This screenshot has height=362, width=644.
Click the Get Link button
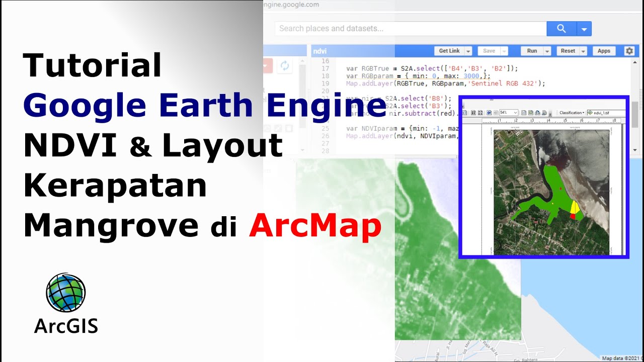449,51
